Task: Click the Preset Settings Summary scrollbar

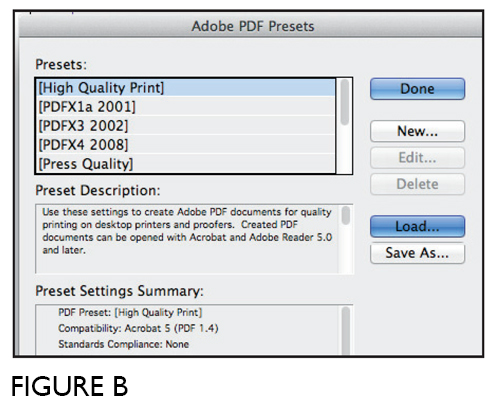Action: 346,330
